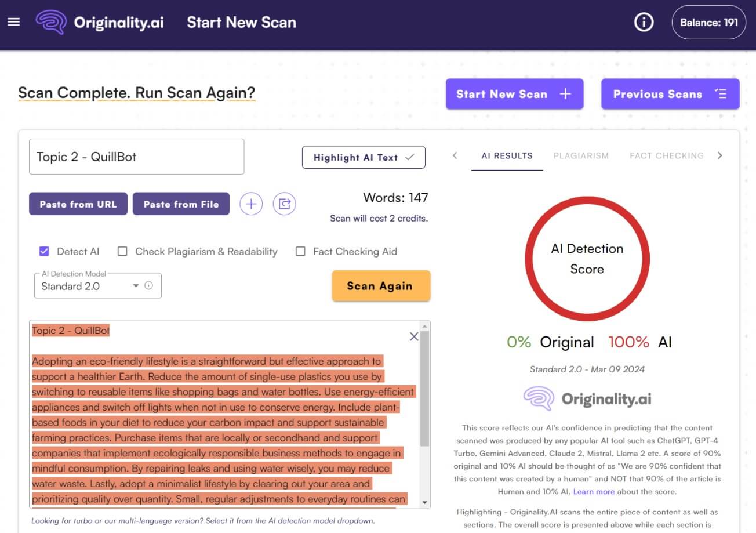Viewport: 756px width, 533px height.
Task: Follow the Learn more link
Action: (x=594, y=491)
